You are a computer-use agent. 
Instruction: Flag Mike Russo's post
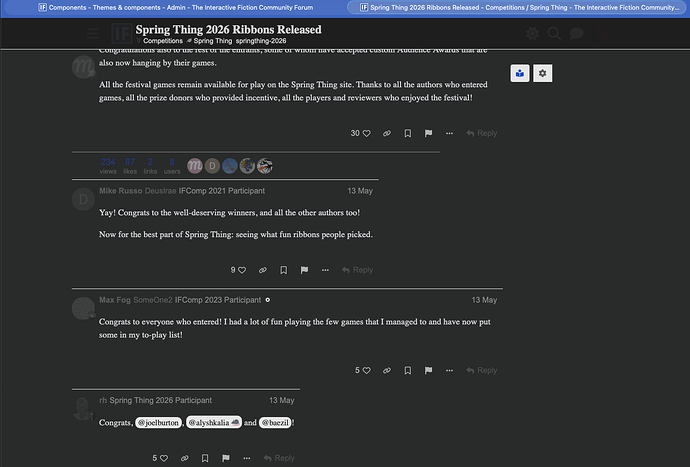click(x=305, y=270)
